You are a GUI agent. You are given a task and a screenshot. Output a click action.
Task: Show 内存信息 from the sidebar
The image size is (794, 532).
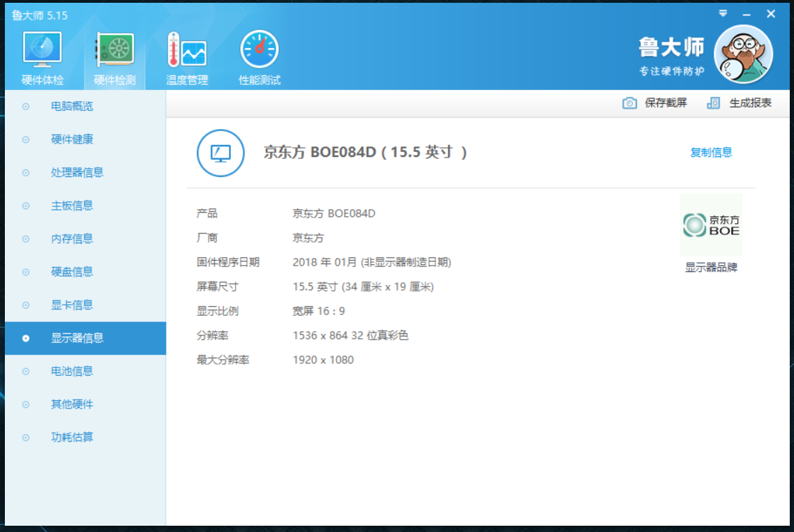(86, 239)
